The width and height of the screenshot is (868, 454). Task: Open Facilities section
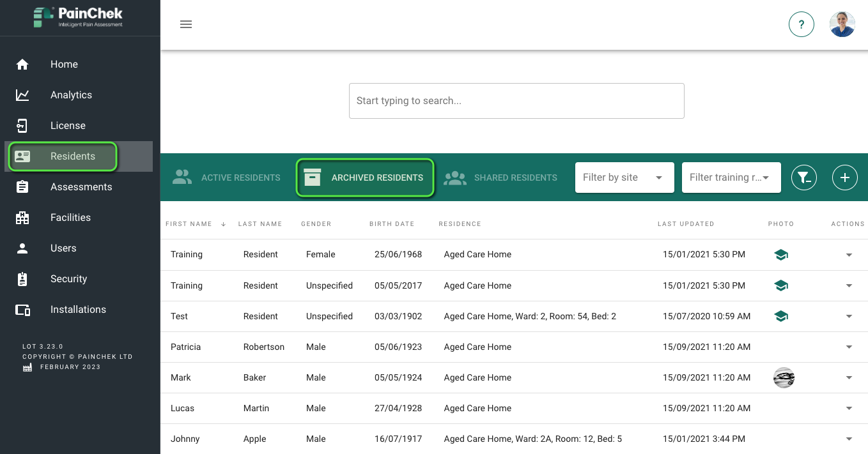click(x=70, y=218)
